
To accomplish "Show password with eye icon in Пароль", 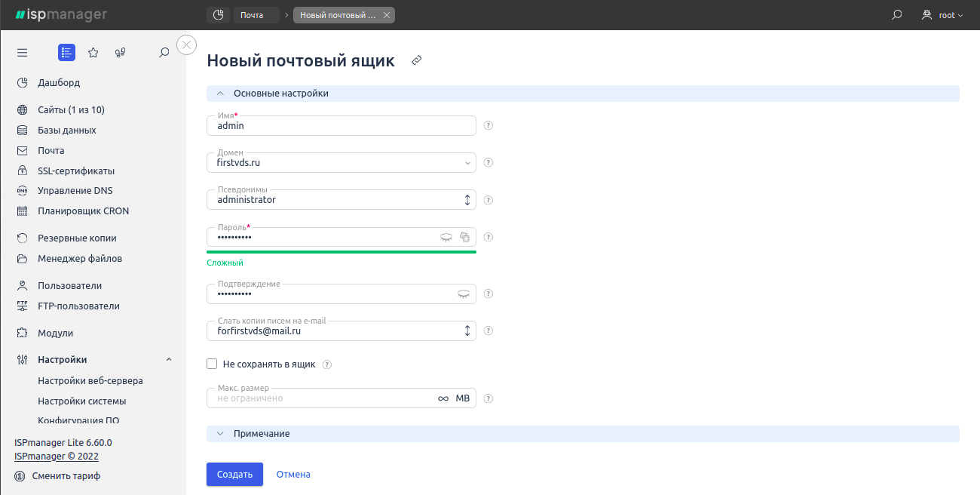I will (x=446, y=237).
